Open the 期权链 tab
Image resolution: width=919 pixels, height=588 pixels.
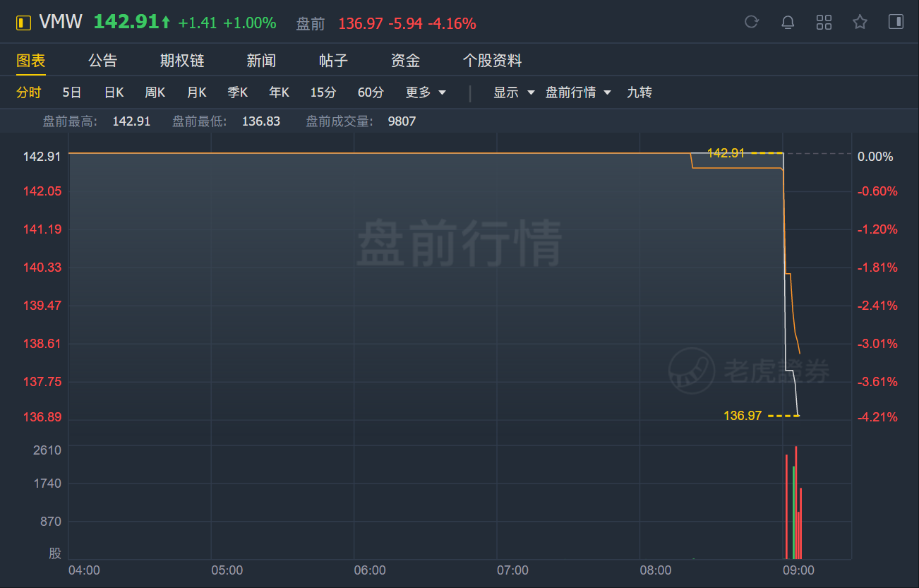pos(182,61)
